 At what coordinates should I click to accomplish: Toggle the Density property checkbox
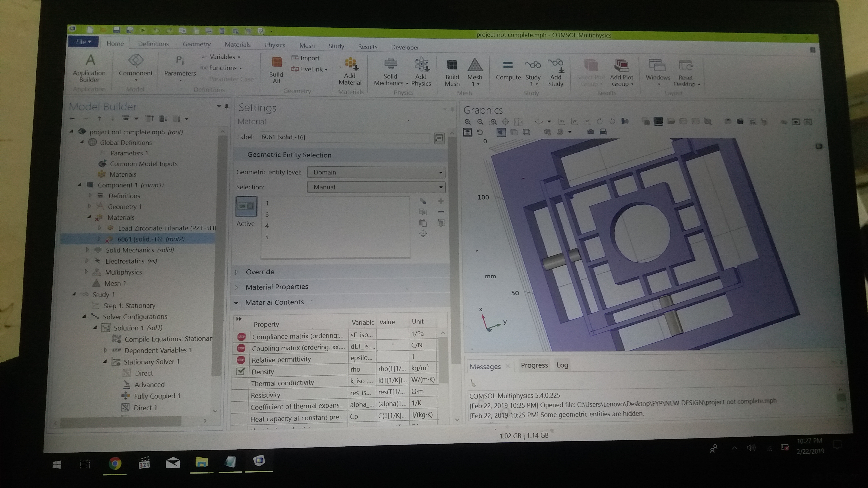[x=241, y=371]
